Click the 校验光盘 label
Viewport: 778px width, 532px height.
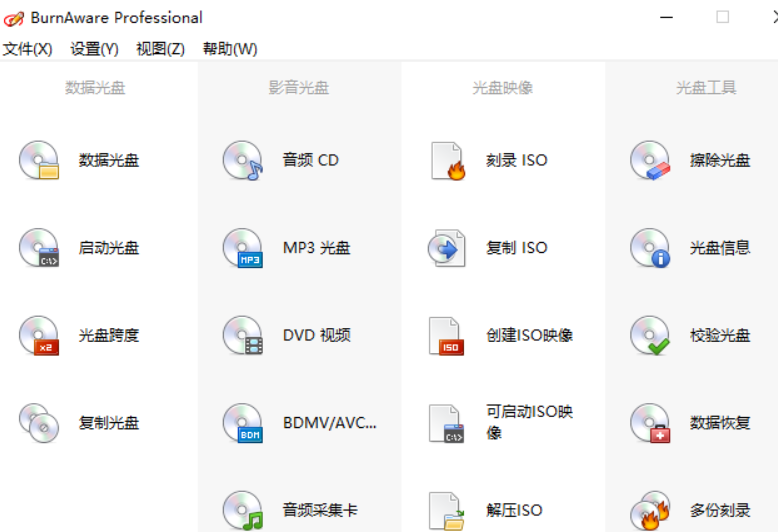pyautogui.click(x=720, y=335)
